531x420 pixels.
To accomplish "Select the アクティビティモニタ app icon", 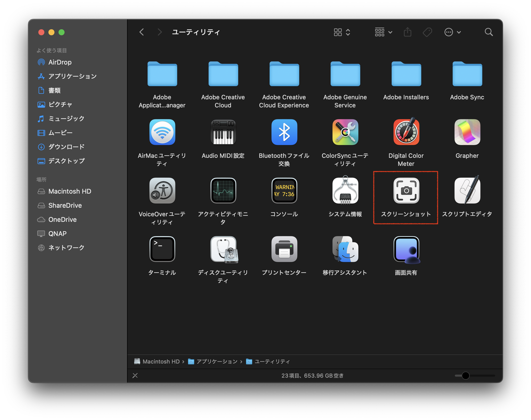I will pyautogui.click(x=223, y=191).
